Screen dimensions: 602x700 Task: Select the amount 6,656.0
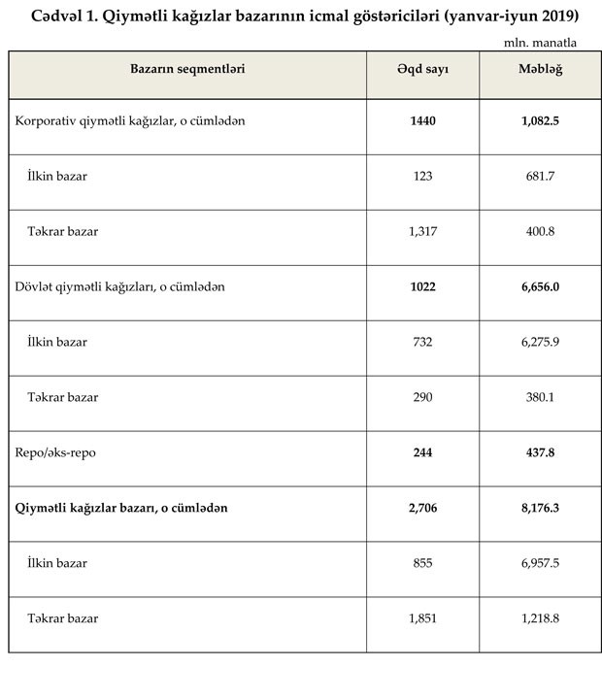pyautogui.click(x=541, y=286)
